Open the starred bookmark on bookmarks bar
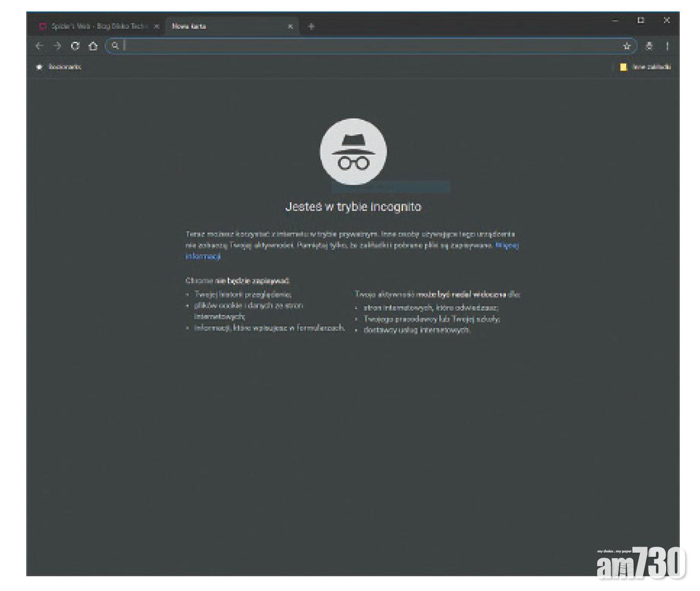Image resolution: width=700 pixels, height=591 pixels. [x=59, y=67]
